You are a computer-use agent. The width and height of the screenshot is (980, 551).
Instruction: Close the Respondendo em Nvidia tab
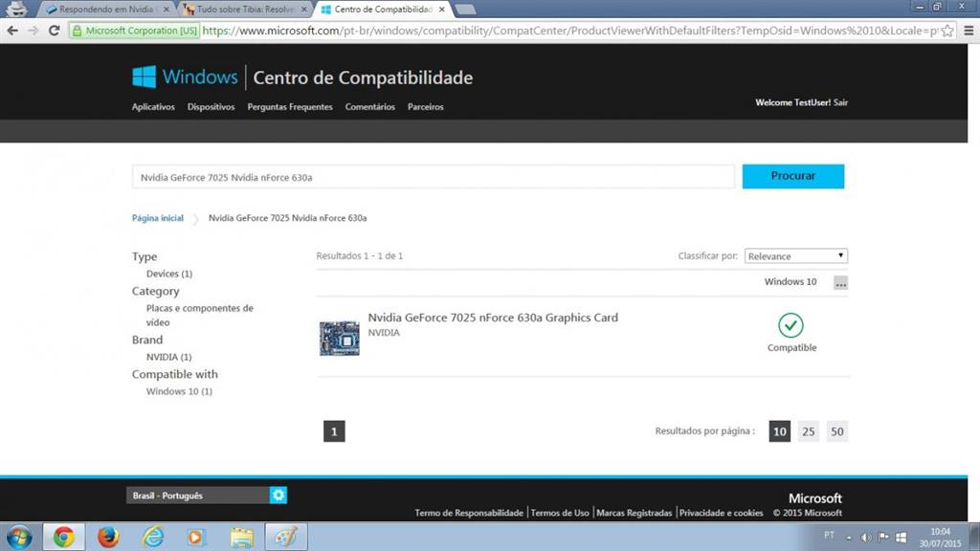click(x=167, y=10)
